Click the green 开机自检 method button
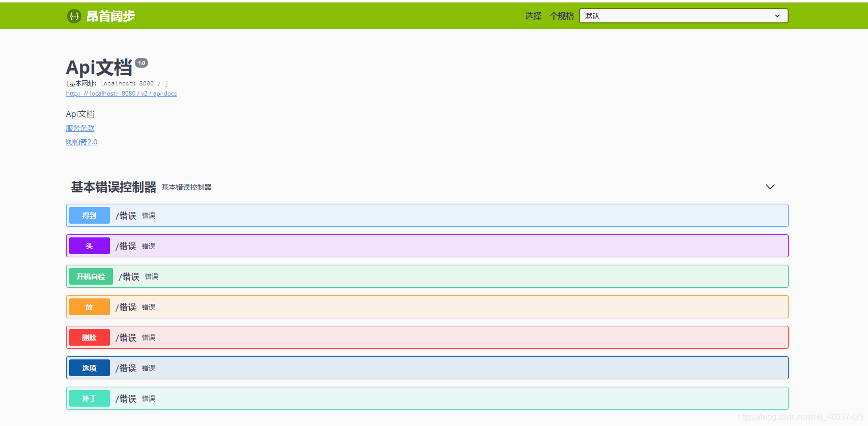The height and width of the screenshot is (426, 868). (x=91, y=277)
